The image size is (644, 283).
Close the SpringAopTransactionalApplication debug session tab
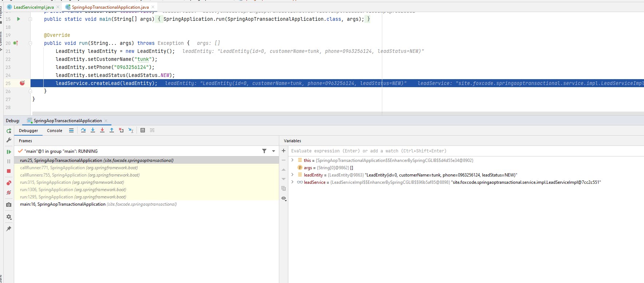tap(106, 121)
